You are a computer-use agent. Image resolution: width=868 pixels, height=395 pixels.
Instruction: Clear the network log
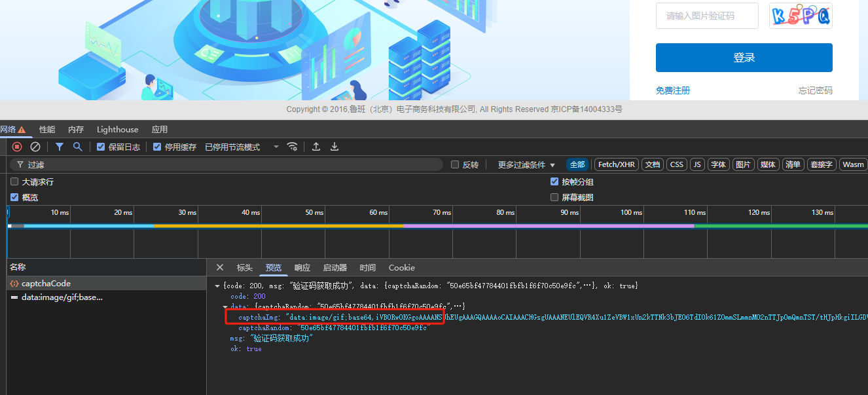(35, 147)
